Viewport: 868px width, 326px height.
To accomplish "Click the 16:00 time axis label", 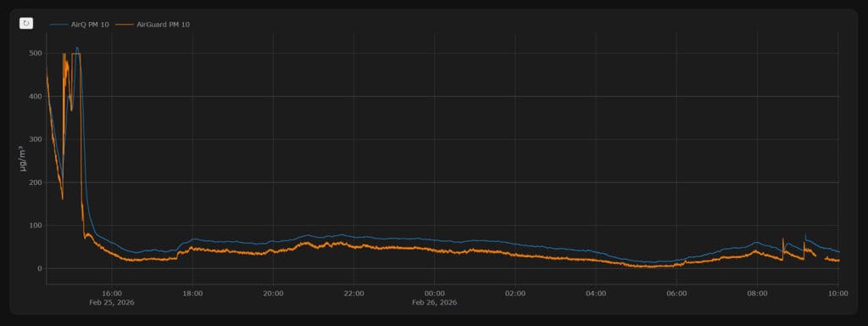I will 112,293.
